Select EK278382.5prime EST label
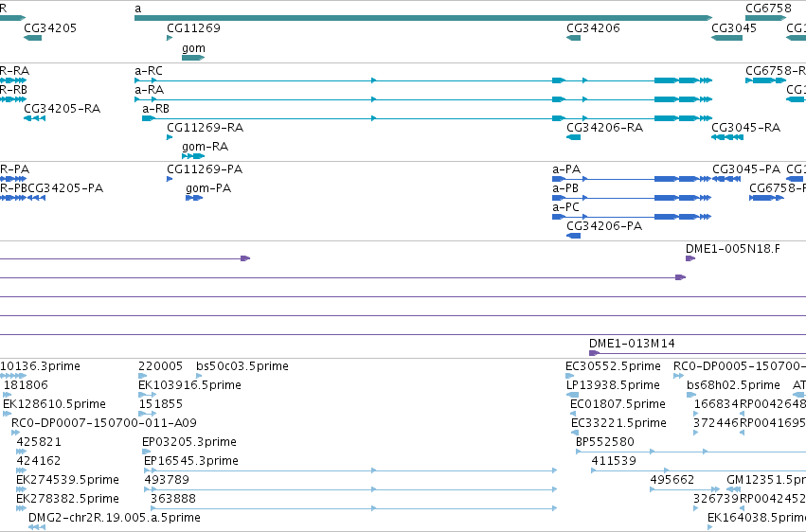The width and height of the screenshot is (806, 532). (x=68, y=499)
